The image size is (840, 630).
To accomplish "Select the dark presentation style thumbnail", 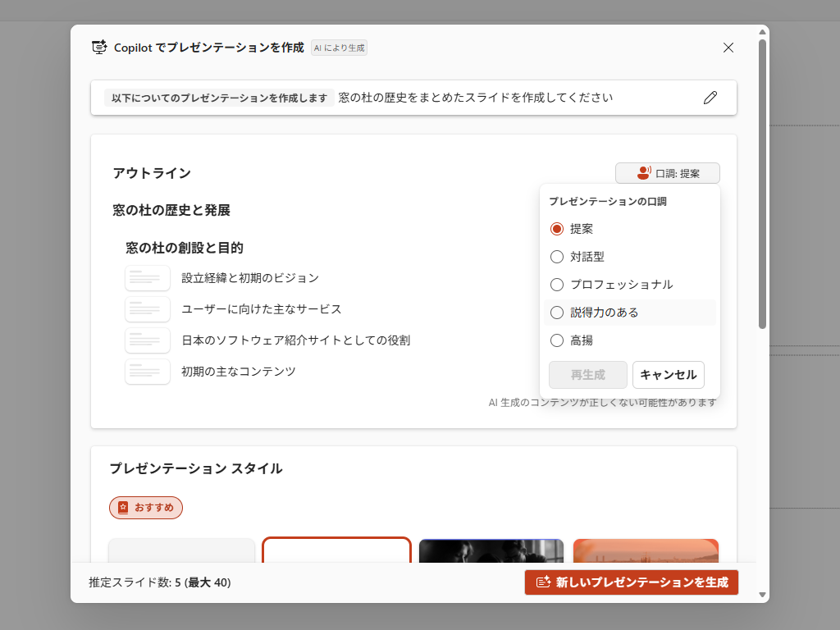I will click(491, 550).
